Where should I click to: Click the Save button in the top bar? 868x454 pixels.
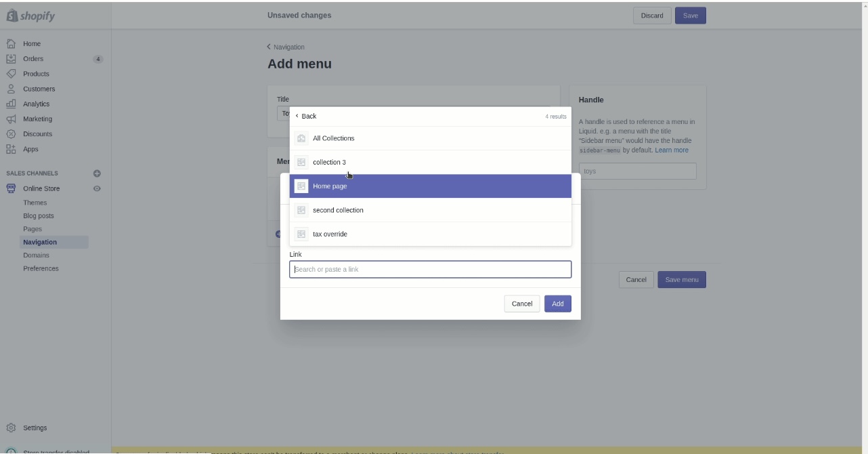(x=690, y=15)
